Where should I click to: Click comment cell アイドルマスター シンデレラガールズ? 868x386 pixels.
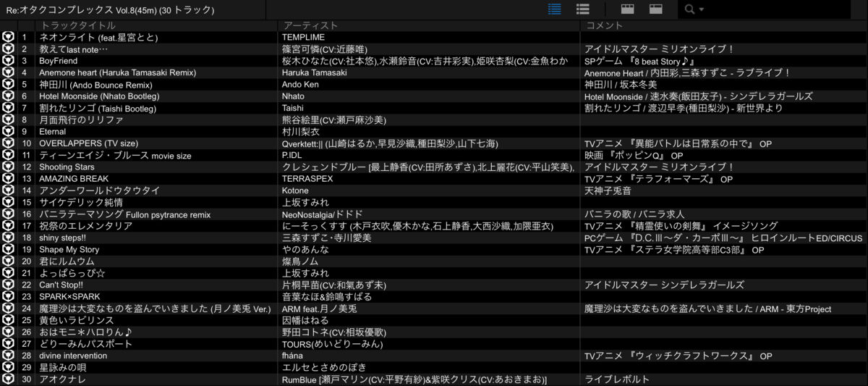tap(664, 285)
